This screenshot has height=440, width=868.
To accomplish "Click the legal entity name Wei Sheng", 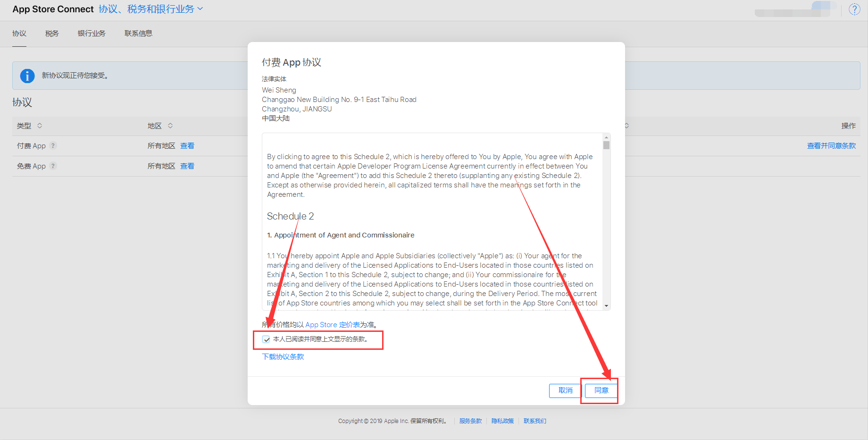I will [x=279, y=90].
